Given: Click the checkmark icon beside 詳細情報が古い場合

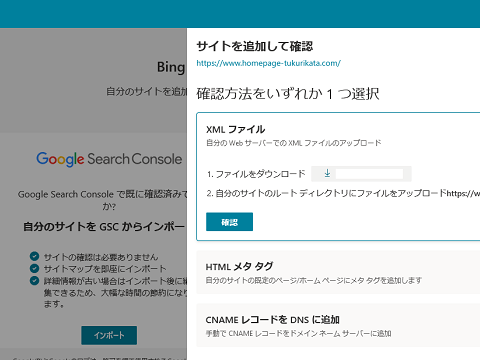Looking at the screenshot, I should pos(34,280).
